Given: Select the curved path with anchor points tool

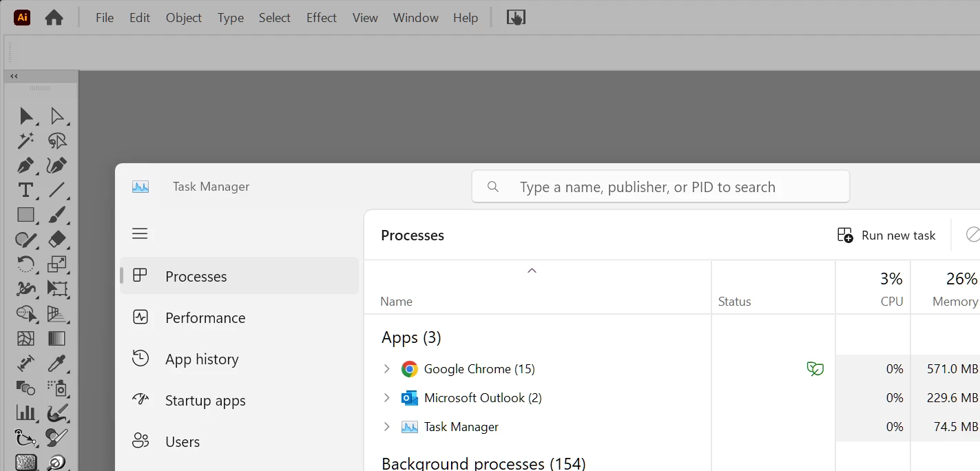Looking at the screenshot, I should [26, 437].
